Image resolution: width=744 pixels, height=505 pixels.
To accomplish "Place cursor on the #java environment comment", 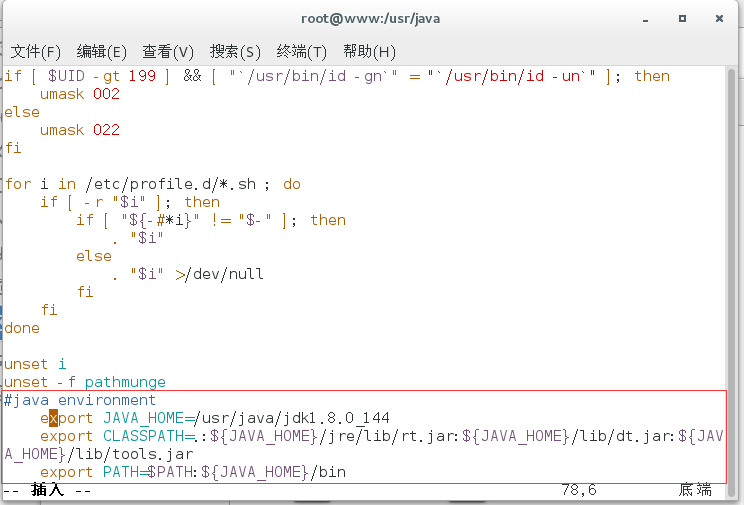I will [80, 400].
